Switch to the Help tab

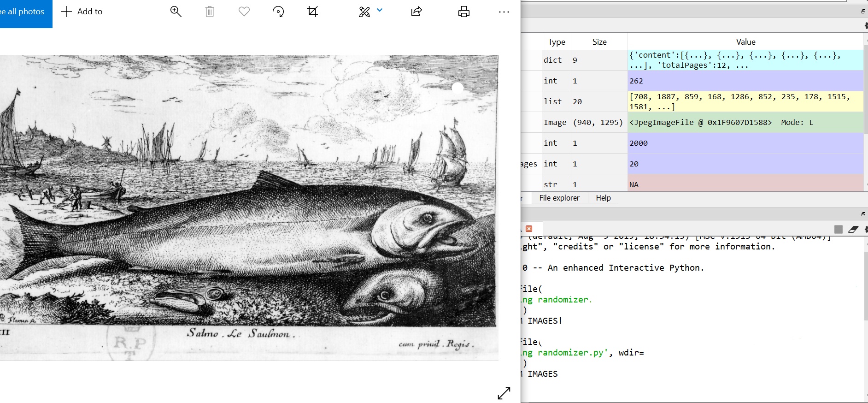click(603, 198)
